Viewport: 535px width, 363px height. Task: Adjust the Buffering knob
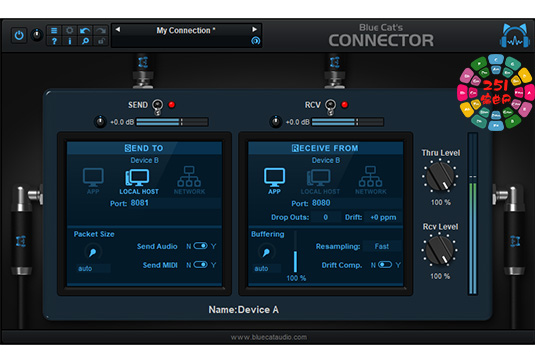click(266, 252)
